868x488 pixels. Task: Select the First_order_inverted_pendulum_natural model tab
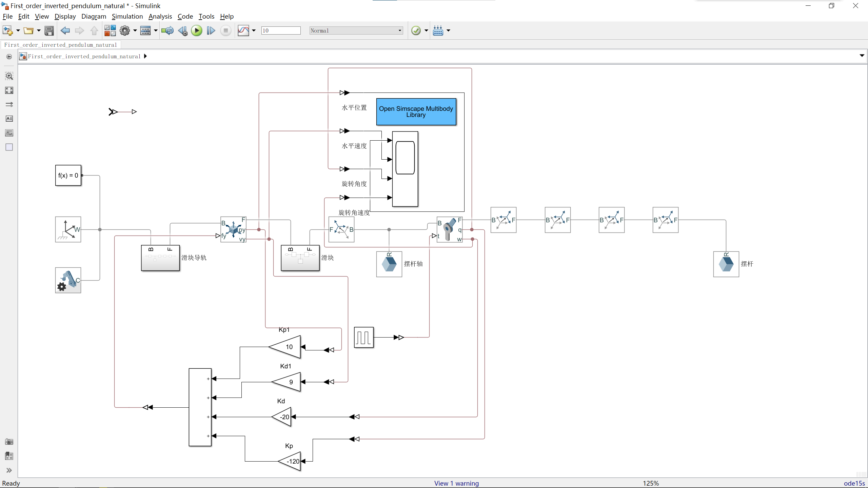pyautogui.click(x=61, y=45)
